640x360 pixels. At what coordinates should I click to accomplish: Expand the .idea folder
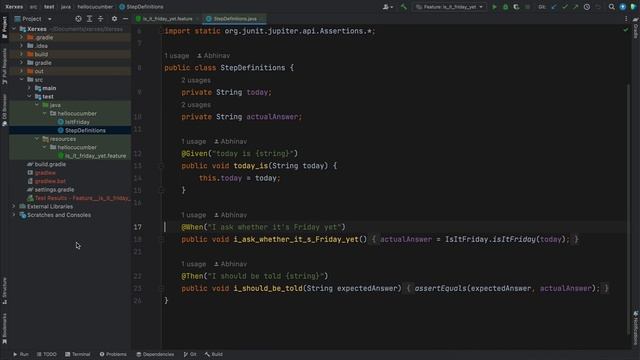(x=22, y=46)
